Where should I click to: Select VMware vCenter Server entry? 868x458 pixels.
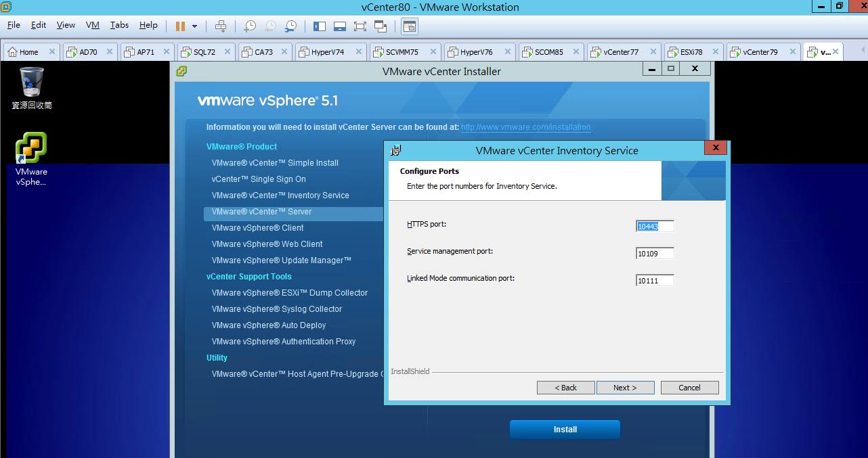(x=261, y=212)
